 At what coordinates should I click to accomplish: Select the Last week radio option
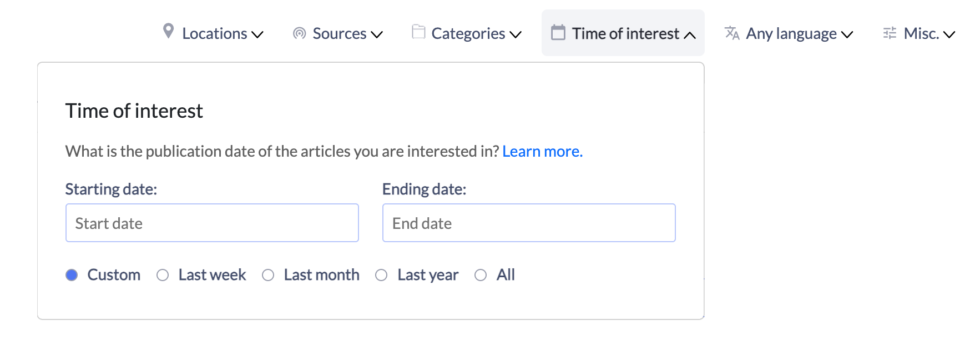click(163, 275)
